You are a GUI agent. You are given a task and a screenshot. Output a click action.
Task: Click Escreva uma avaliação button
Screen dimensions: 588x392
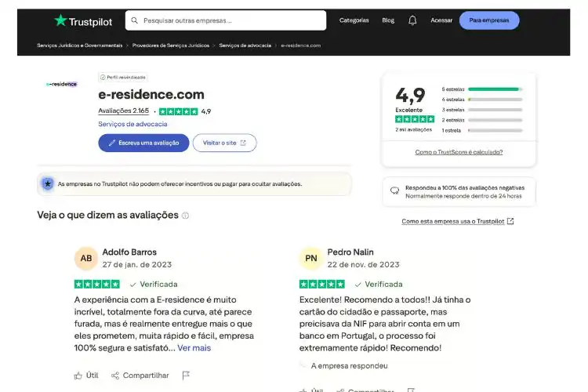click(x=143, y=143)
